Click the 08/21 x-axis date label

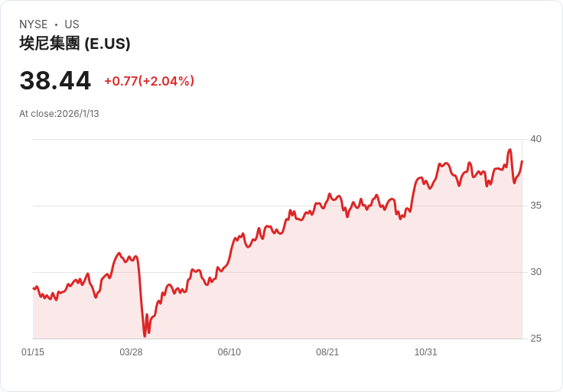(x=327, y=352)
